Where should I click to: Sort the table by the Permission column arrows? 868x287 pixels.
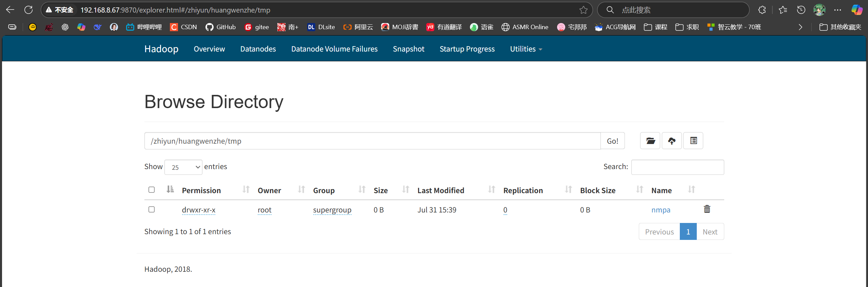246,190
